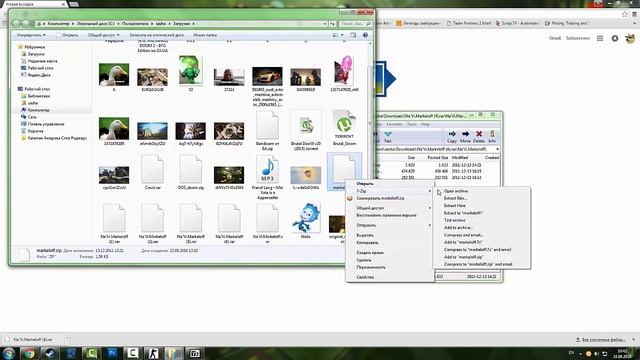This screenshot has height=360, width=640.
Task: Click the Explorer search field
Action: tap(355, 24)
